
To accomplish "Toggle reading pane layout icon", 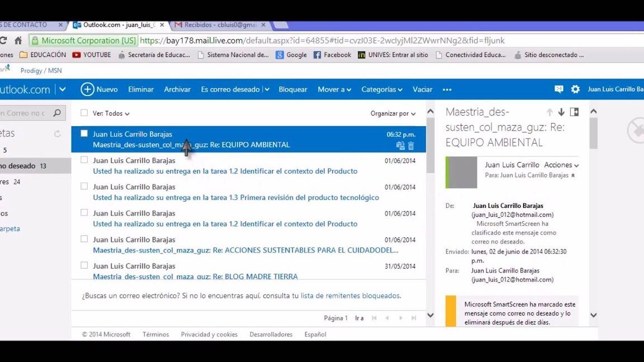I will click(575, 112).
